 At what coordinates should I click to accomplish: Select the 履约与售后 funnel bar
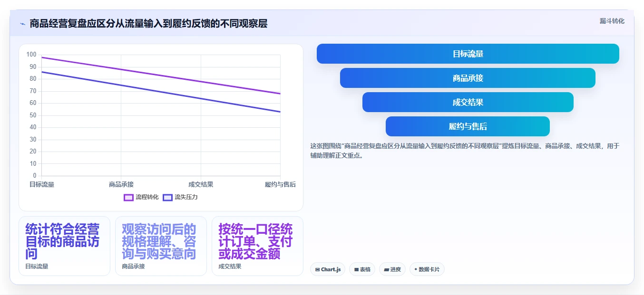[468, 126]
